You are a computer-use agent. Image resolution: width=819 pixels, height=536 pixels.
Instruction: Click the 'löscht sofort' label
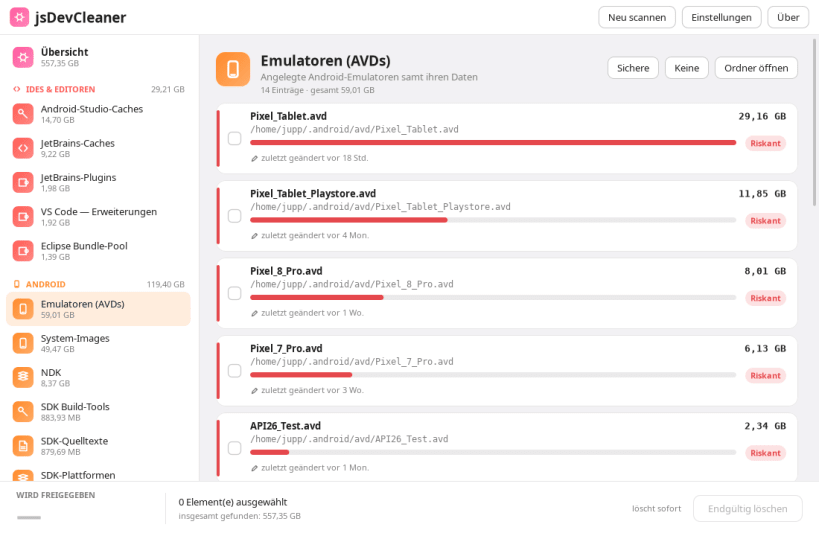point(657,508)
